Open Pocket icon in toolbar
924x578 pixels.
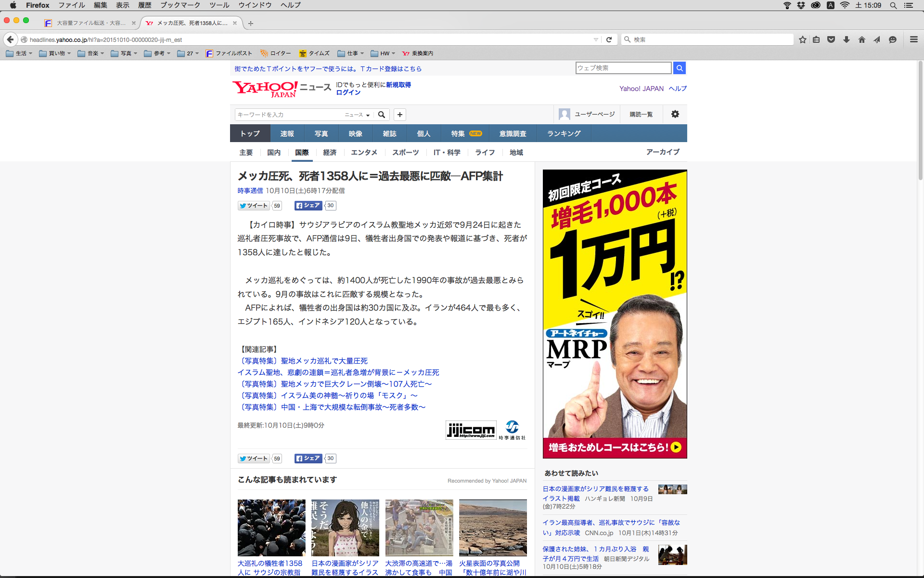click(831, 39)
